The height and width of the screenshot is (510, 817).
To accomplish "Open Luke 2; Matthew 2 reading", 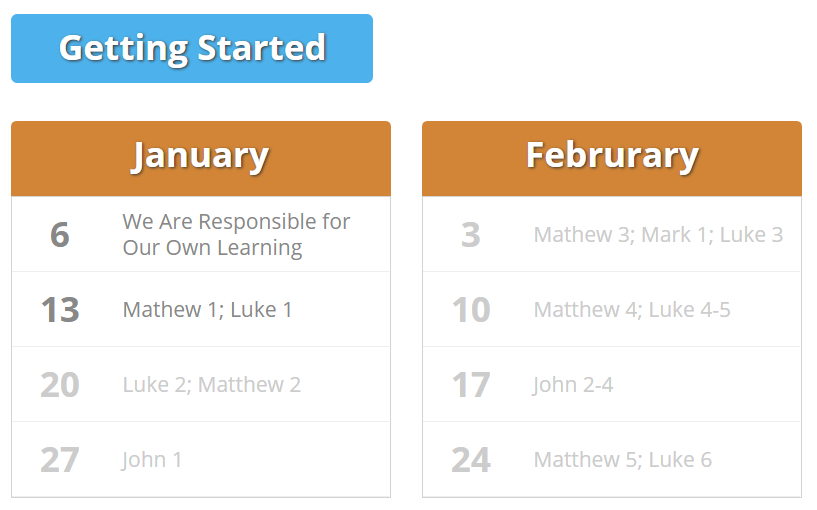I will pyautogui.click(x=212, y=384).
